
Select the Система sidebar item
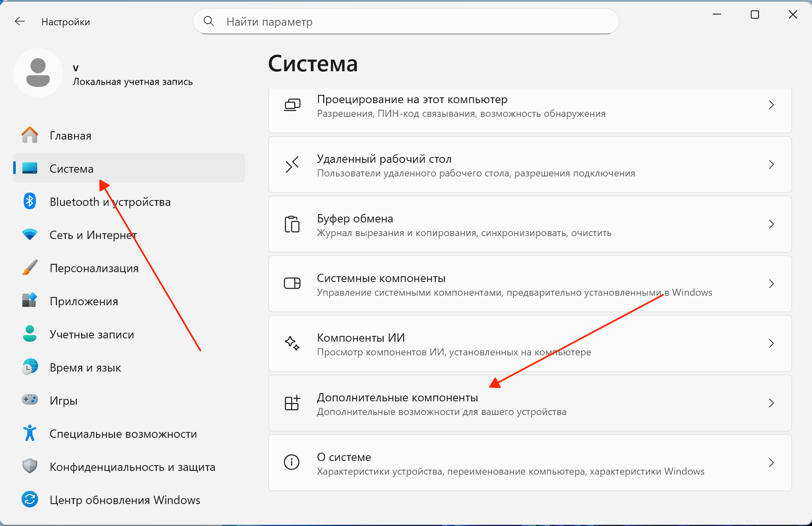click(129, 168)
